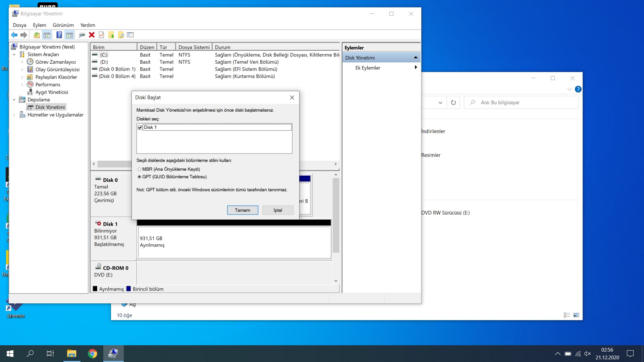Click the clock showing 02:56
Viewport: 644px width, 362px height.
(607, 350)
